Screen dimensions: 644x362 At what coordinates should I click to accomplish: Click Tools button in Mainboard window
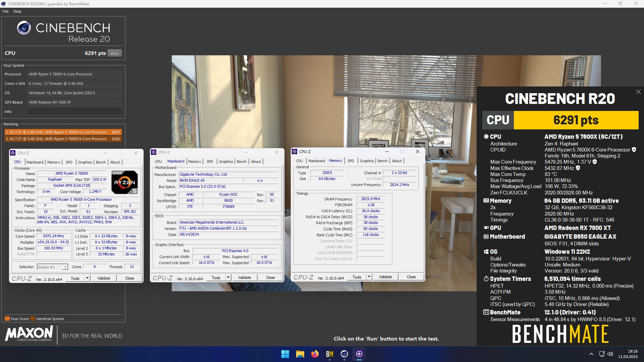coord(216,278)
